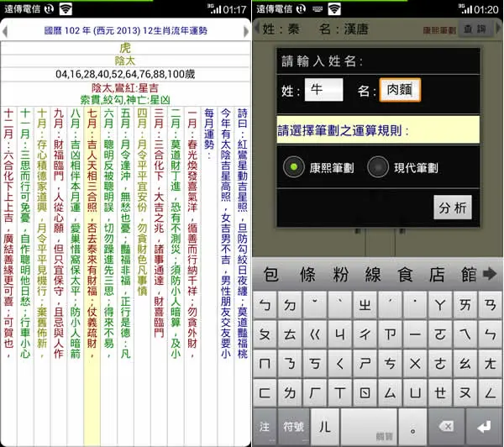This screenshot has height=447, width=504.
Task: Tap the enter key on keyboard
Action: coord(484,427)
